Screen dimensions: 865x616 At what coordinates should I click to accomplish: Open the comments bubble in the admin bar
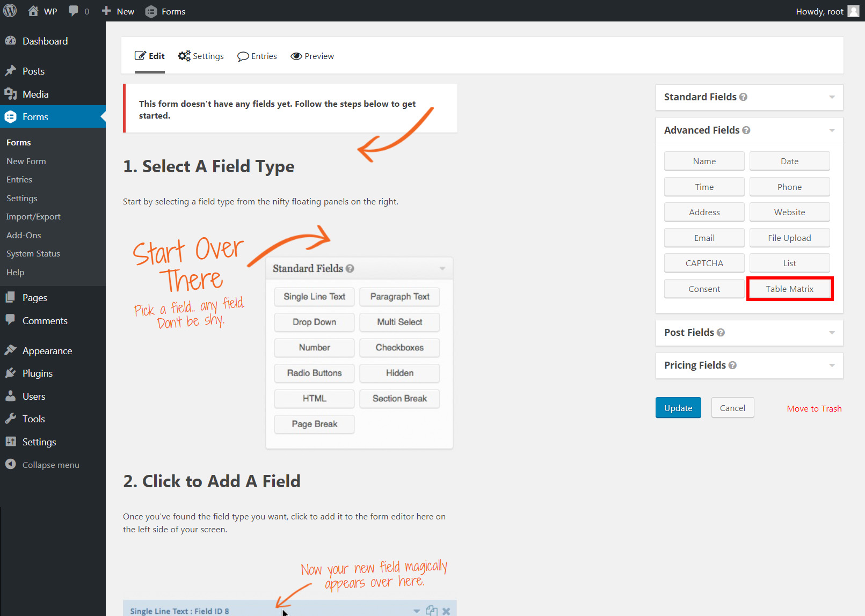click(x=74, y=11)
